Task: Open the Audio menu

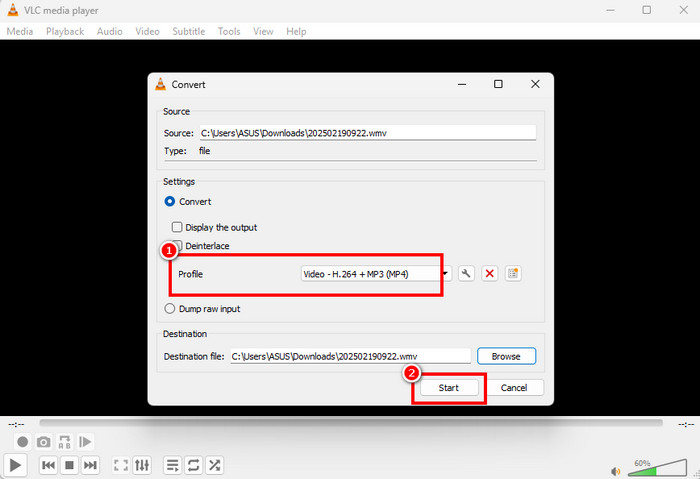Action: [x=109, y=31]
